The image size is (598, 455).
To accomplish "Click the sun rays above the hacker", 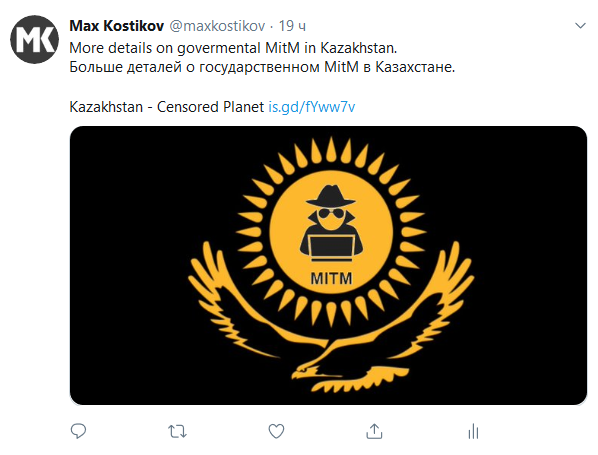I will 331,156.
